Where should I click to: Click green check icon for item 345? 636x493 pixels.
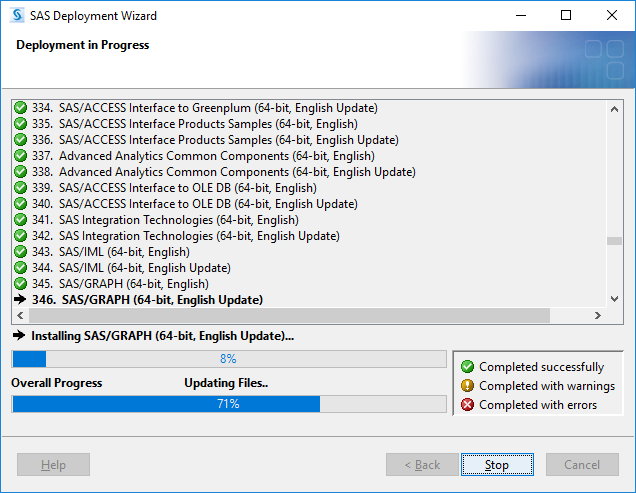coord(20,284)
